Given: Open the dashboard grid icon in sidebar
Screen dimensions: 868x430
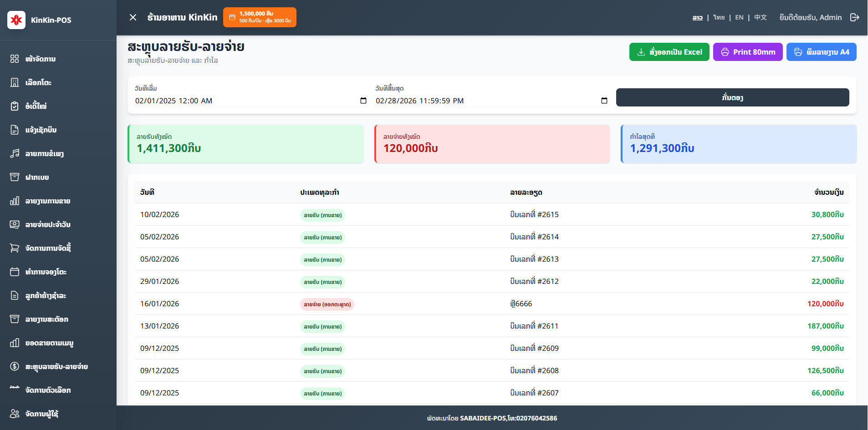Looking at the screenshot, I should [15, 59].
